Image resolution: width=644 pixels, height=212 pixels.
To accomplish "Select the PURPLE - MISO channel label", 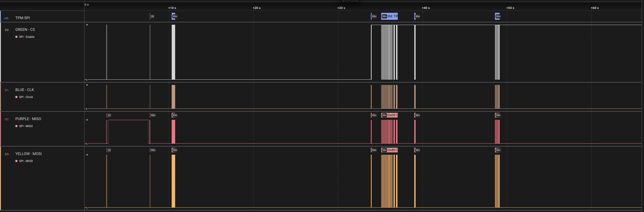I will [28, 119].
